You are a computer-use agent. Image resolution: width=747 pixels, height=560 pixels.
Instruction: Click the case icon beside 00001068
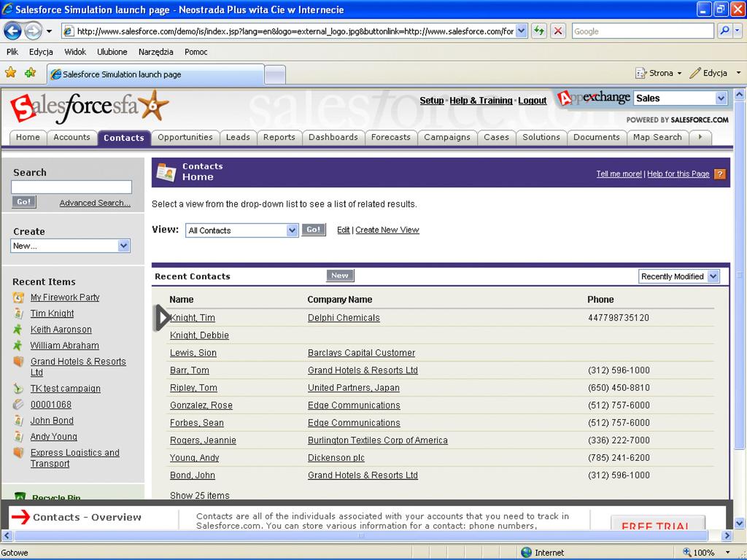pos(18,404)
